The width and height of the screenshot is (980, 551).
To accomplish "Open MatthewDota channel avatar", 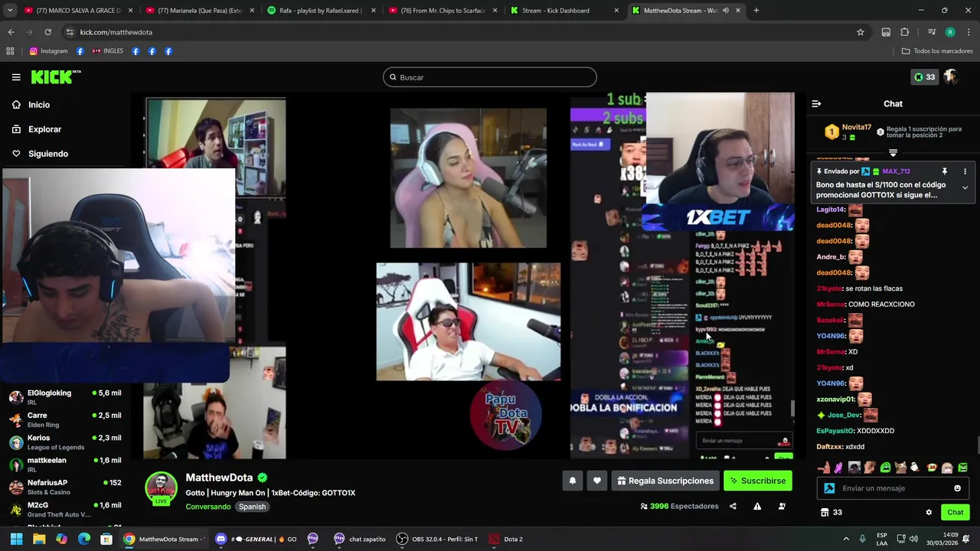I will pyautogui.click(x=161, y=488).
